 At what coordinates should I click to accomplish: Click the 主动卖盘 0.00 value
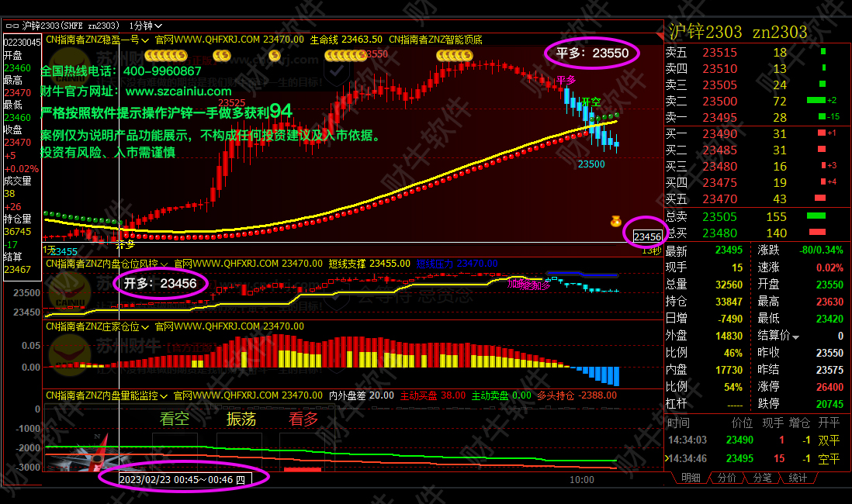click(x=501, y=395)
